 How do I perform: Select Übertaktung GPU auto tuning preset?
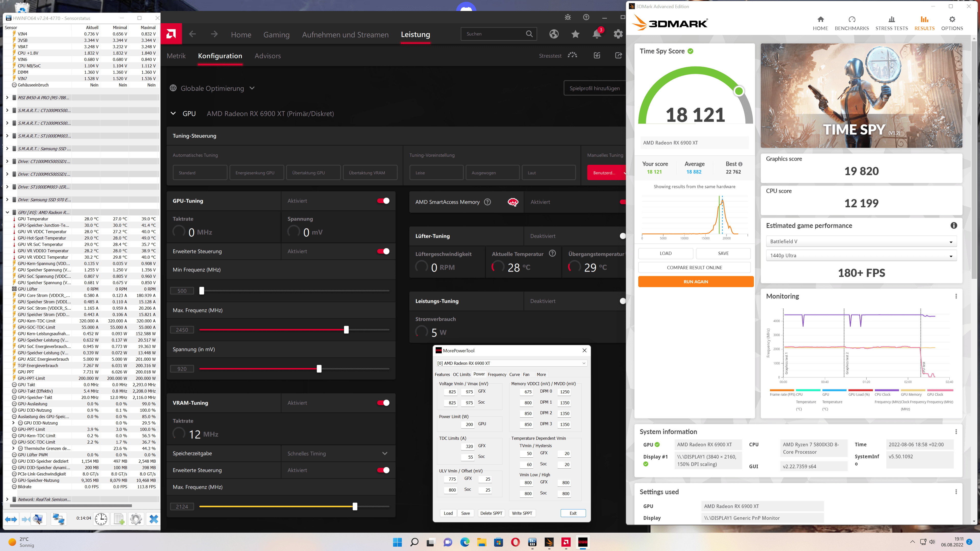pos(313,173)
